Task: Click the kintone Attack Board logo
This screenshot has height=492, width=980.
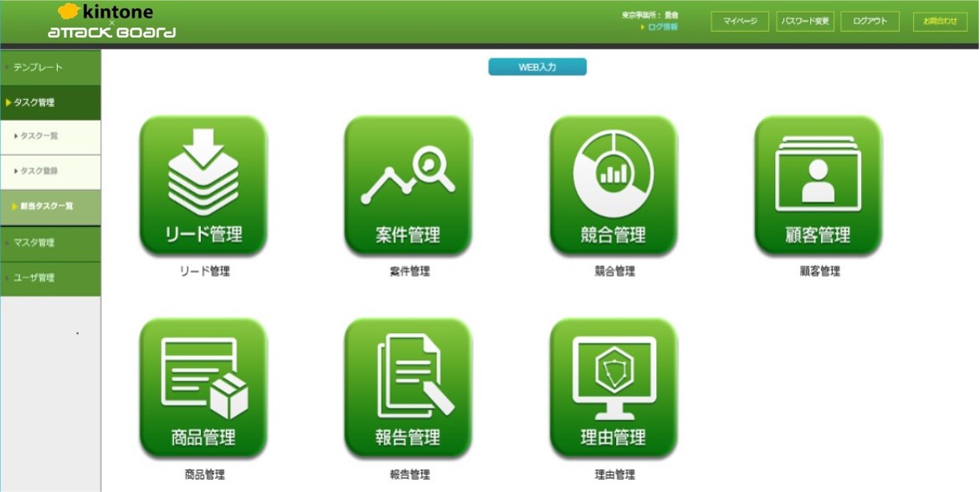Action: tap(112, 21)
